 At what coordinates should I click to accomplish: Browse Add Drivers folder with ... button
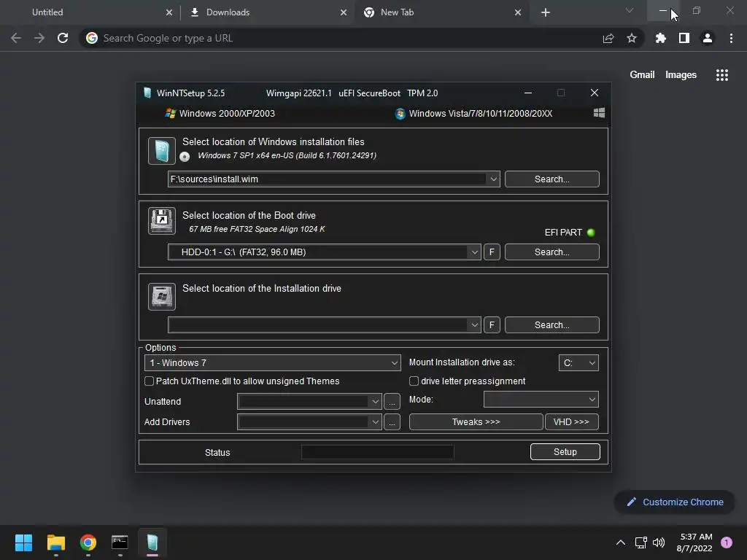point(392,422)
